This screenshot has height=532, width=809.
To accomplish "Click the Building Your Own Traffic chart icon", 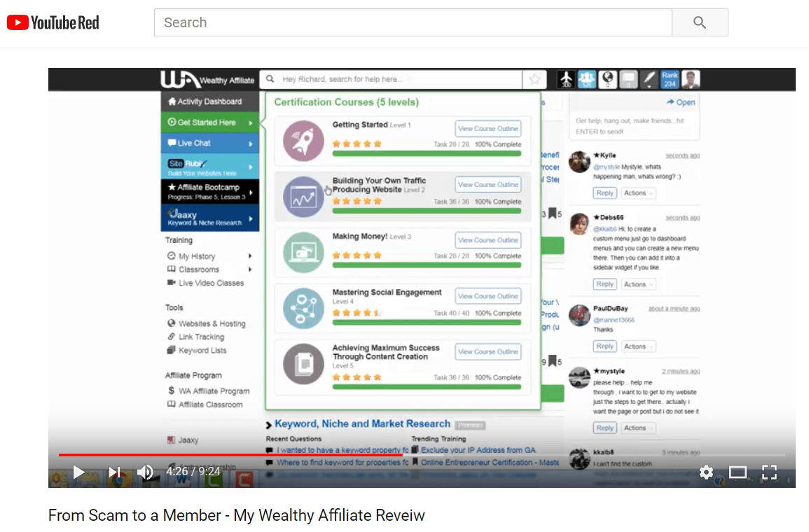I will pyautogui.click(x=303, y=197).
